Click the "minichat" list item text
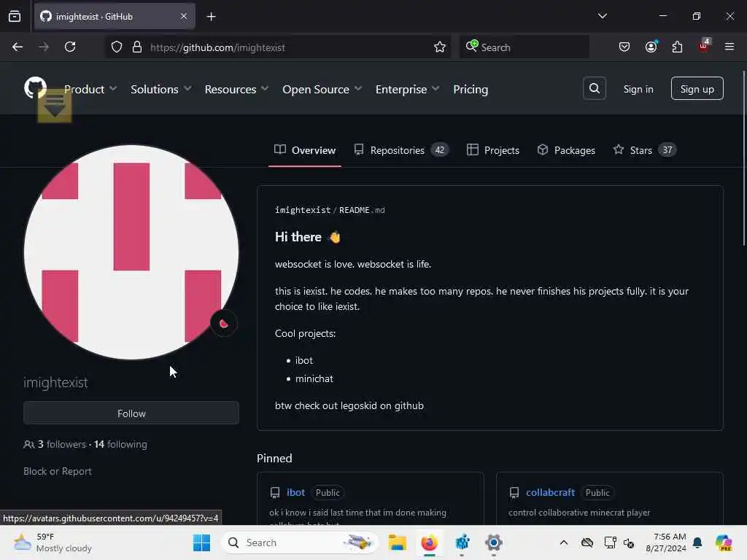Image resolution: width=747 pixels, height=560 pixels. [314, 378]
